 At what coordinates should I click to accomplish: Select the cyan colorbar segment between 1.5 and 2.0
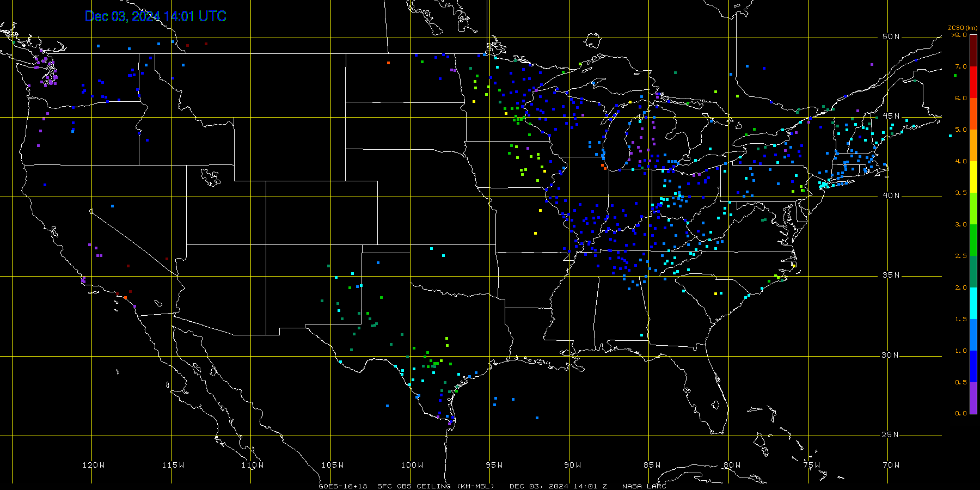click(973, 303)
